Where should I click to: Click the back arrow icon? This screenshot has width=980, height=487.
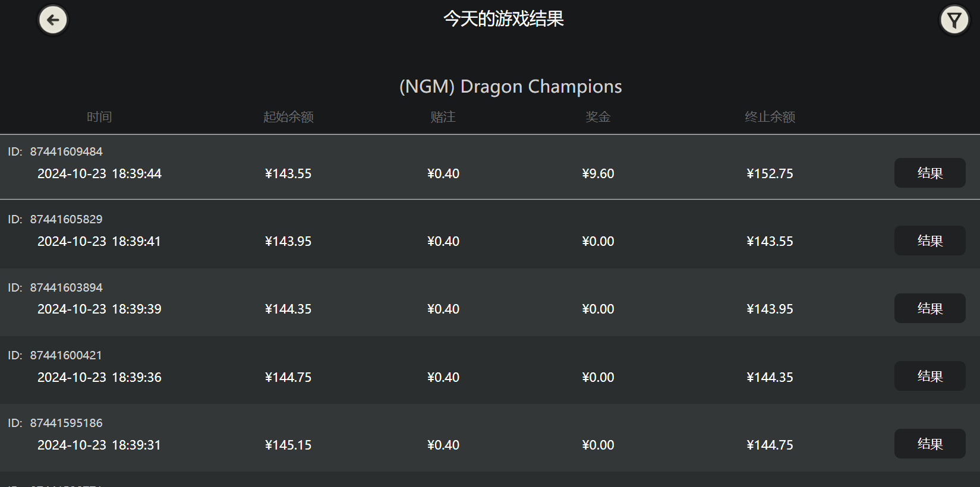[x=53, y=20]
